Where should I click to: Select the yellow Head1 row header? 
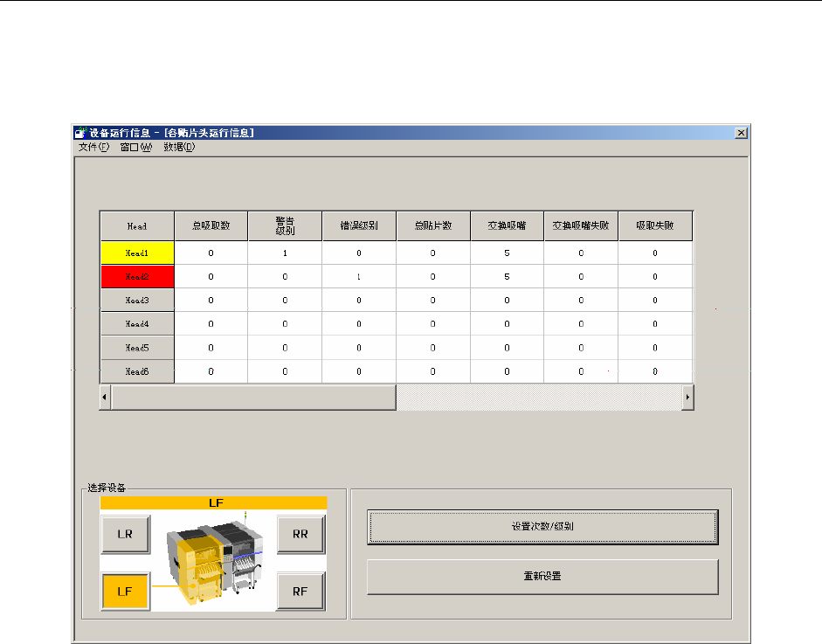137,253
